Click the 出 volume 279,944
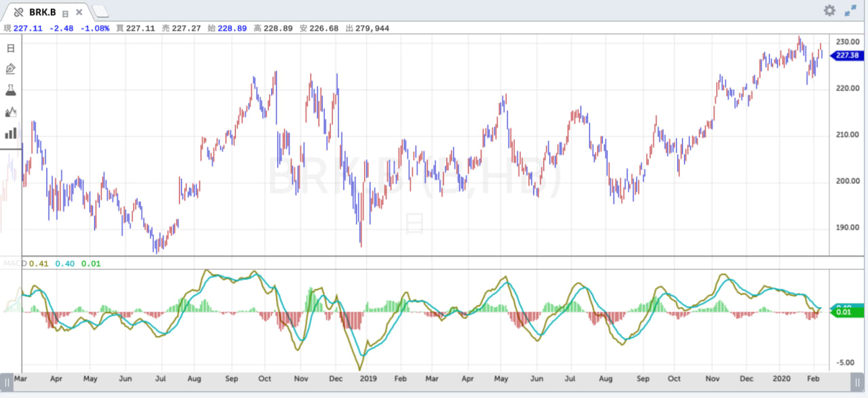868x398 pixels. [372, 28]
